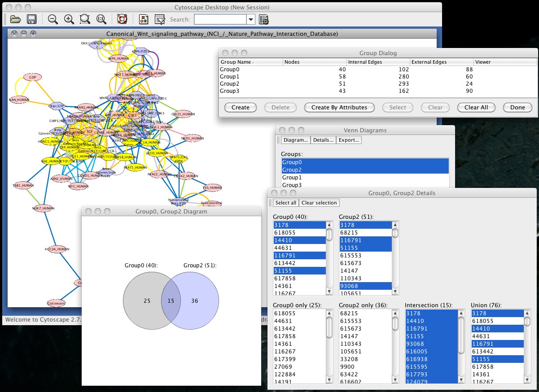Select the MYC_HUMAN node

tap(78, 186)
